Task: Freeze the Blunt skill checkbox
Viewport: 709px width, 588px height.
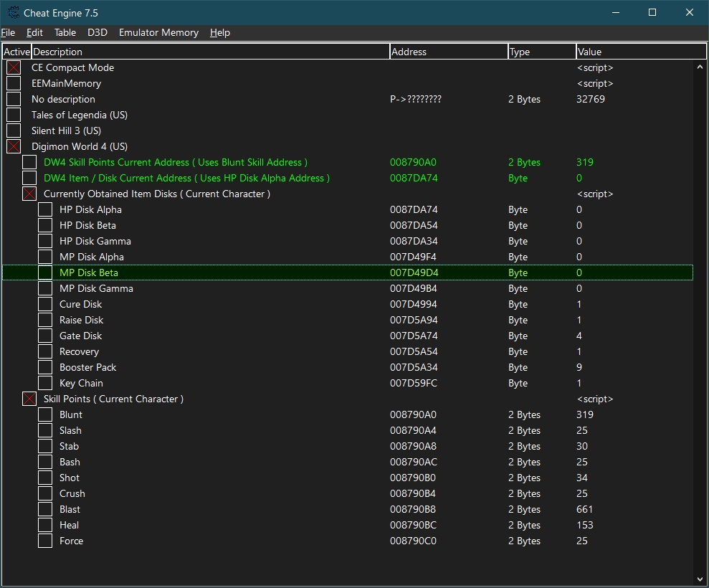Action: click(45, 414)
